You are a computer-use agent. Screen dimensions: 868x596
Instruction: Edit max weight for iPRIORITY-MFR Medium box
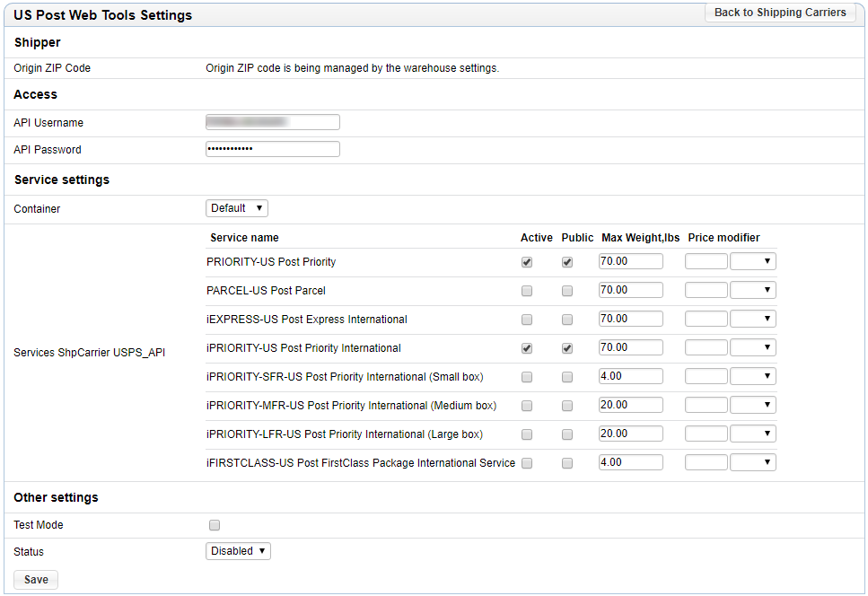pyautogui.click(x=630, y=405)
